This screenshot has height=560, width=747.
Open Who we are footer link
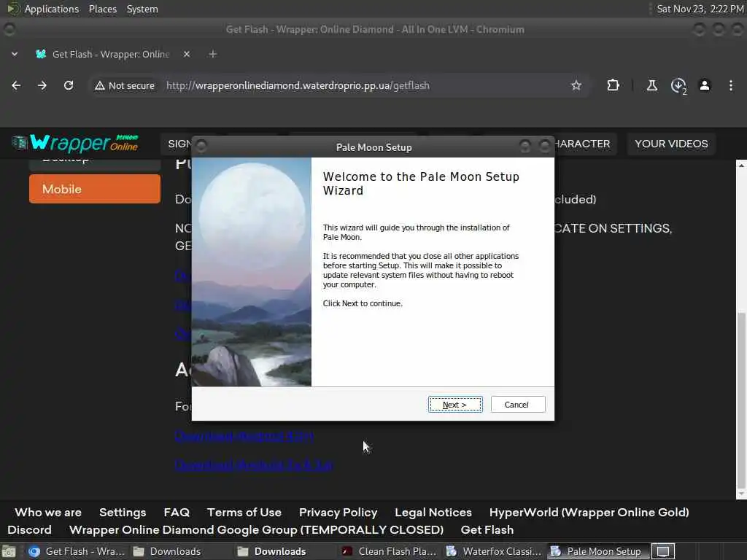pos(48,513)
